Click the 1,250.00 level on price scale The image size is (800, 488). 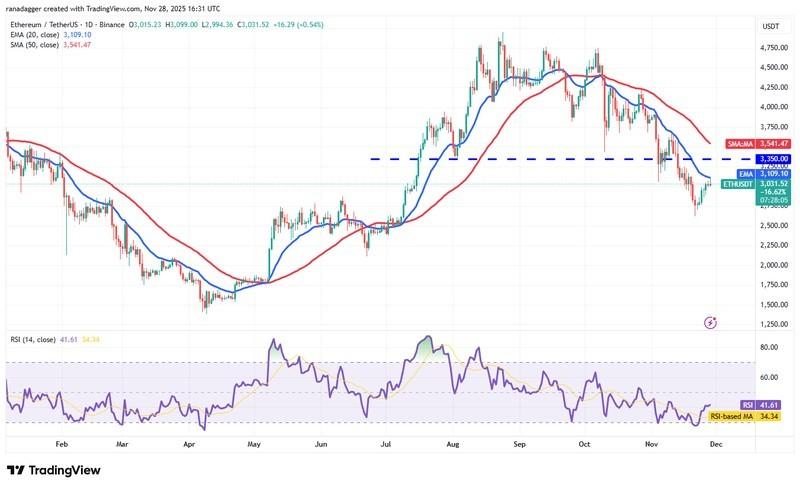point(771,324)
